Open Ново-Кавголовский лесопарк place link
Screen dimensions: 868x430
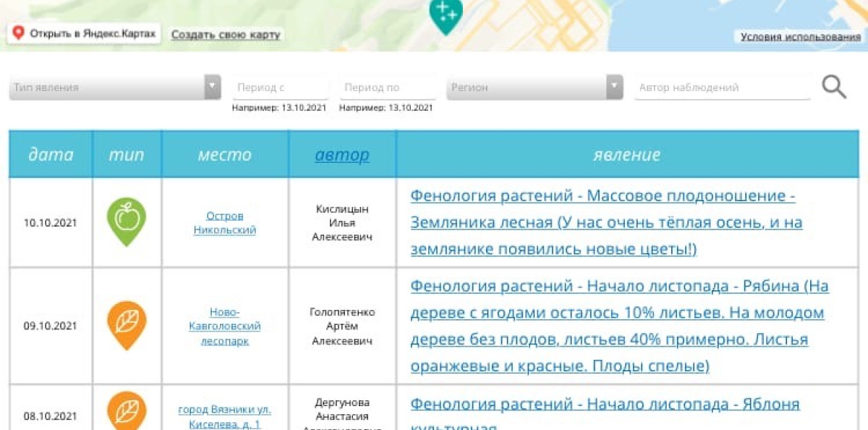[x=225, y=326]
